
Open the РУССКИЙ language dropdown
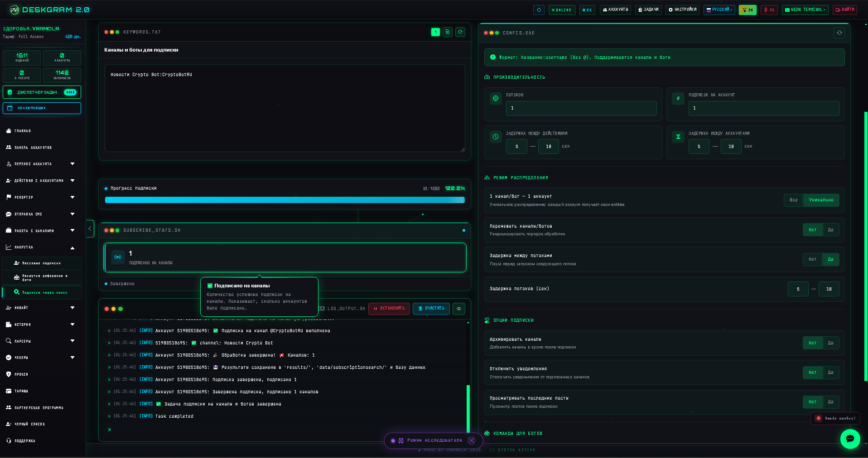click(719, 10)
